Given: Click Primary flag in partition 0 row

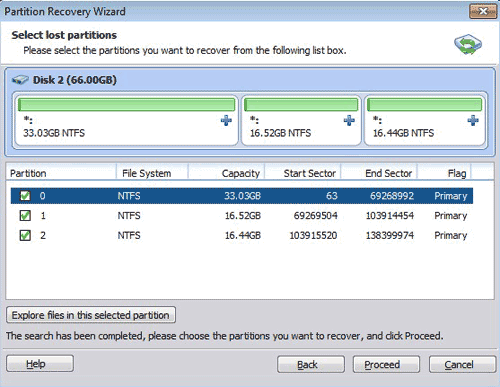Looking at the screenshot, I should [451, 196].
